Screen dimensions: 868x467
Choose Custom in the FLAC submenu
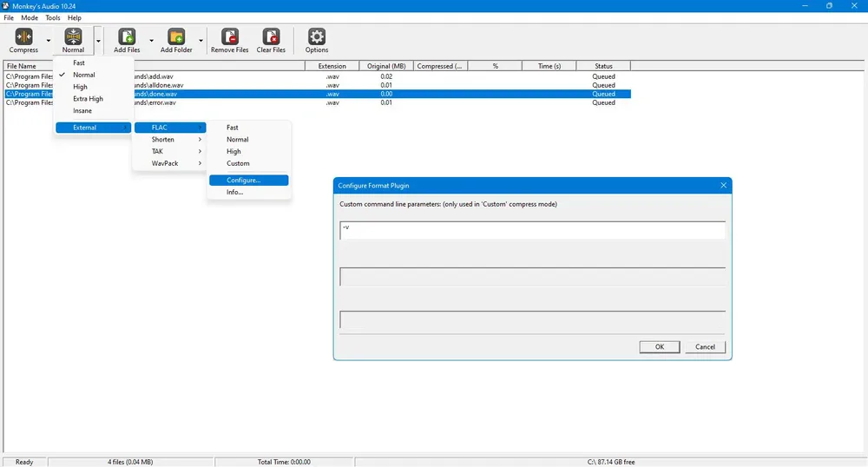pos(248,163)
